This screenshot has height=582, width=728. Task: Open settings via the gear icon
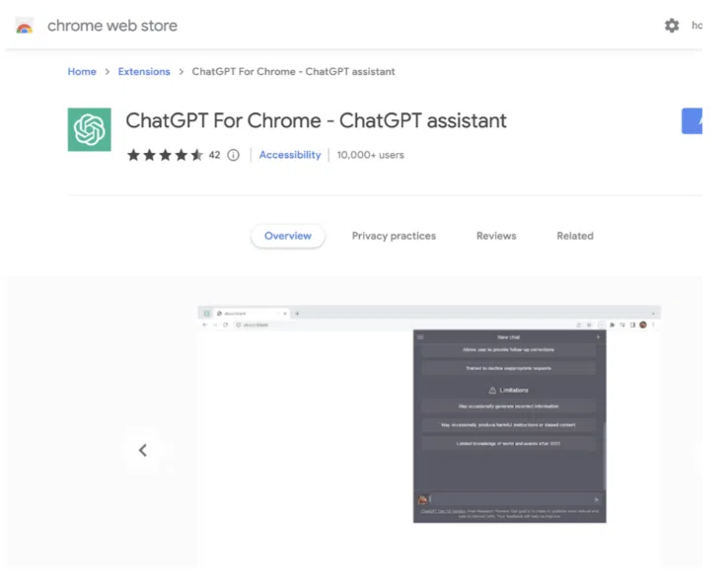[672, 26]
